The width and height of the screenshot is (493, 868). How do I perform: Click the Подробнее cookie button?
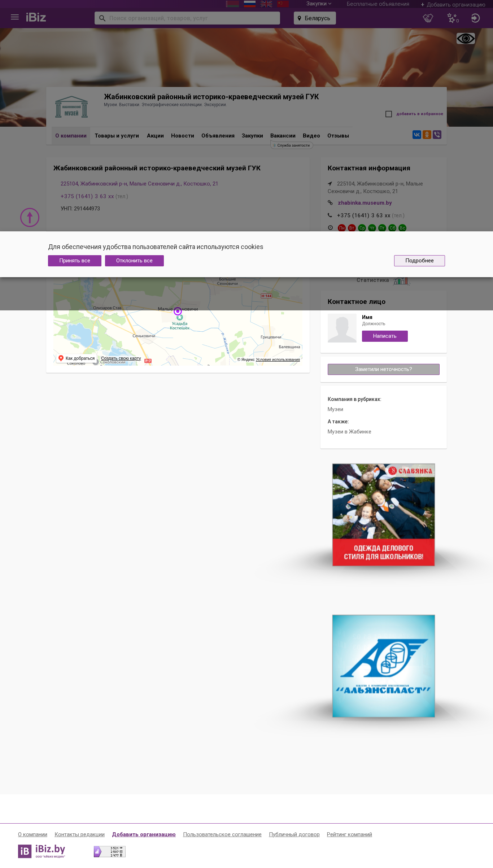click(419, 261)
